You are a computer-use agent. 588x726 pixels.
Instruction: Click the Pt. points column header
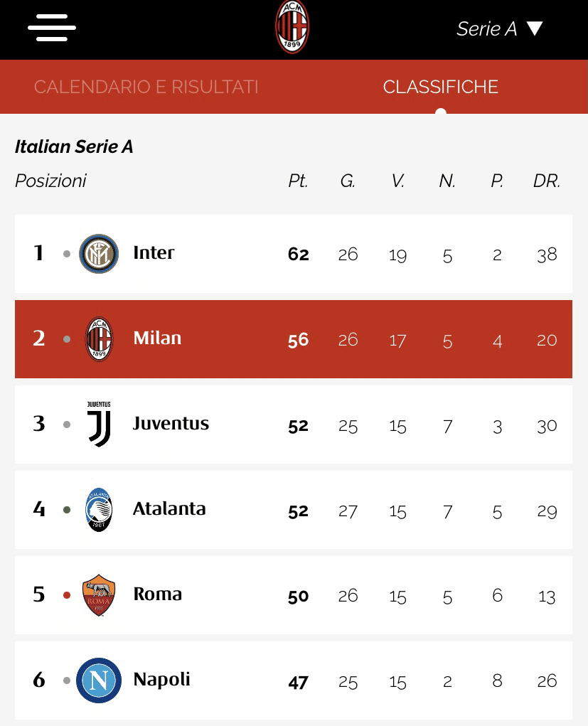298,181
